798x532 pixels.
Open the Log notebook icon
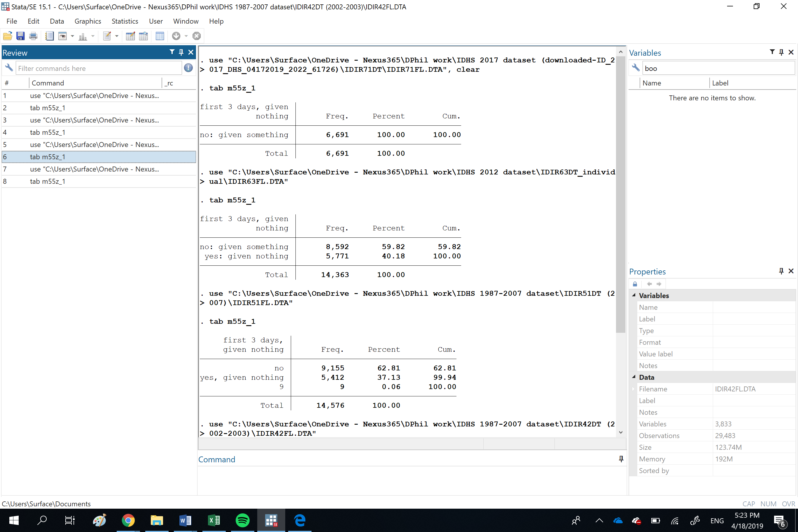point(50,36)
